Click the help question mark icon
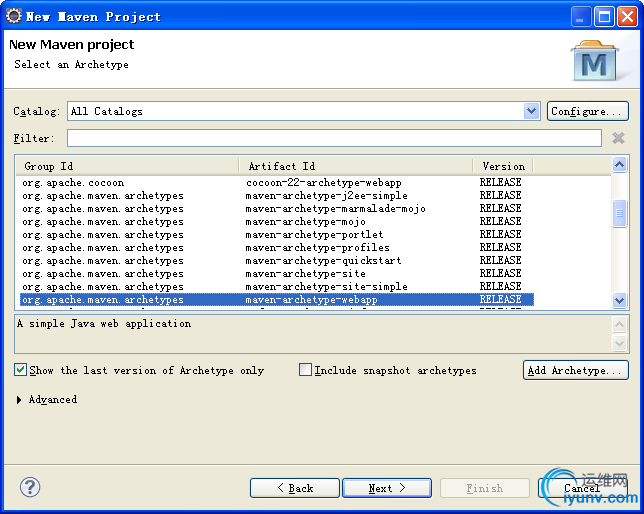Screen dimensions: 644x514 [x=30, y=487]
